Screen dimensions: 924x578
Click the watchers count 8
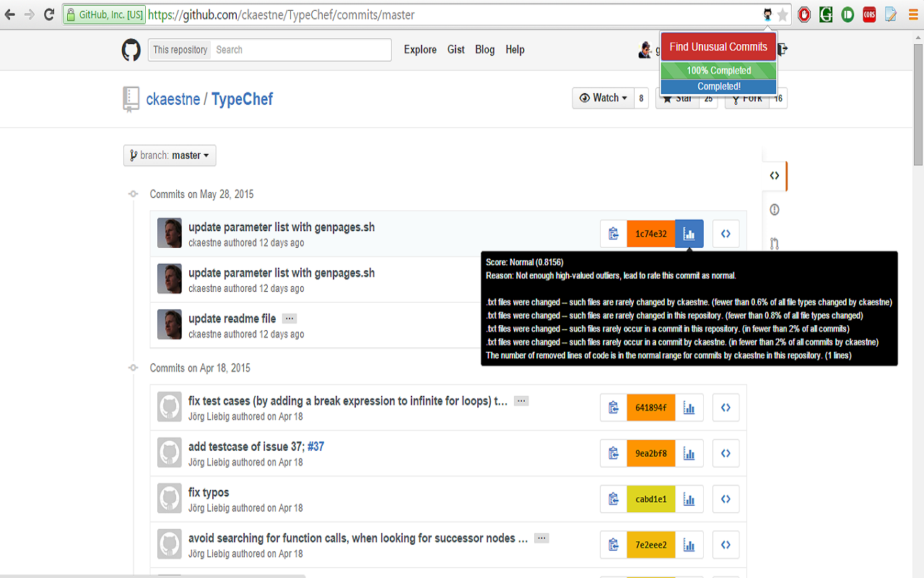pos(641,98)
